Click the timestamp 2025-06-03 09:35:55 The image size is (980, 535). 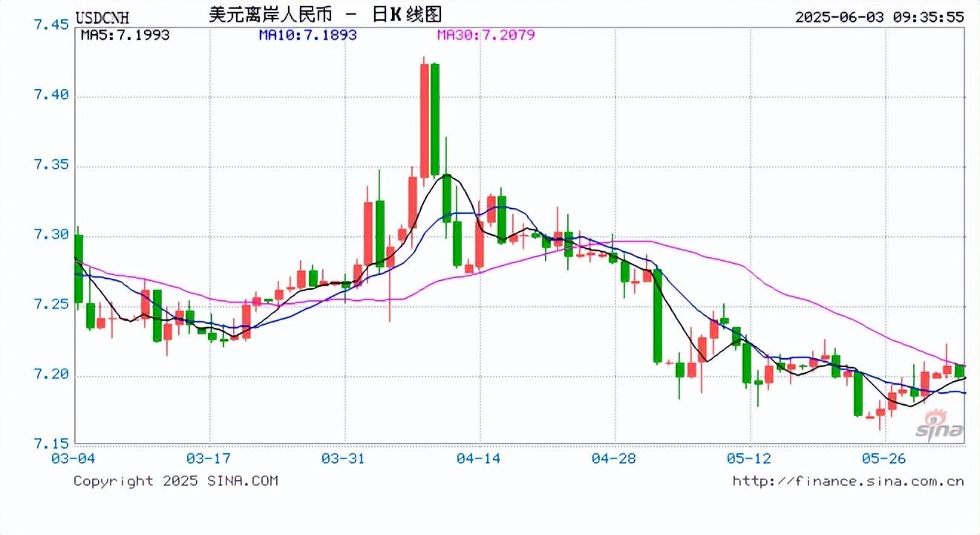[879, 17]
